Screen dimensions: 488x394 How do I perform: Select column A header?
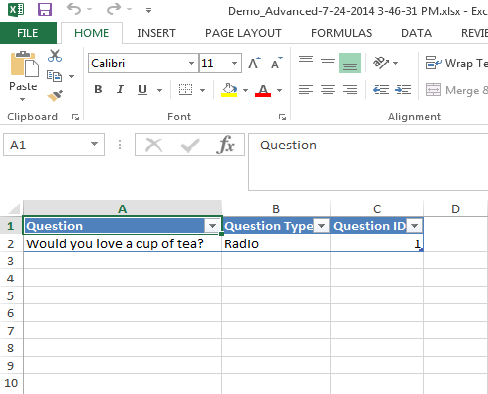tap(122, 209)
